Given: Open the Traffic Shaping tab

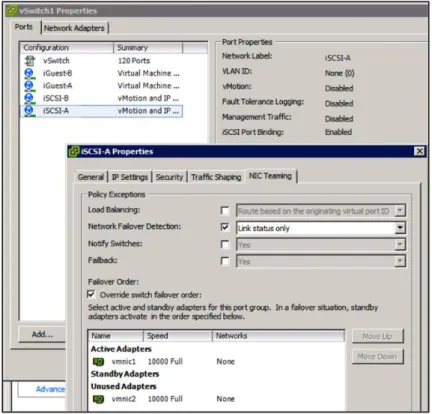Looking at the screenshot, I should [216, 177].
